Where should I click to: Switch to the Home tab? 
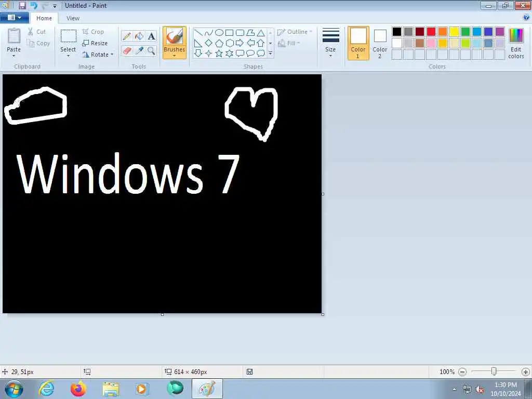coord(44,18)
